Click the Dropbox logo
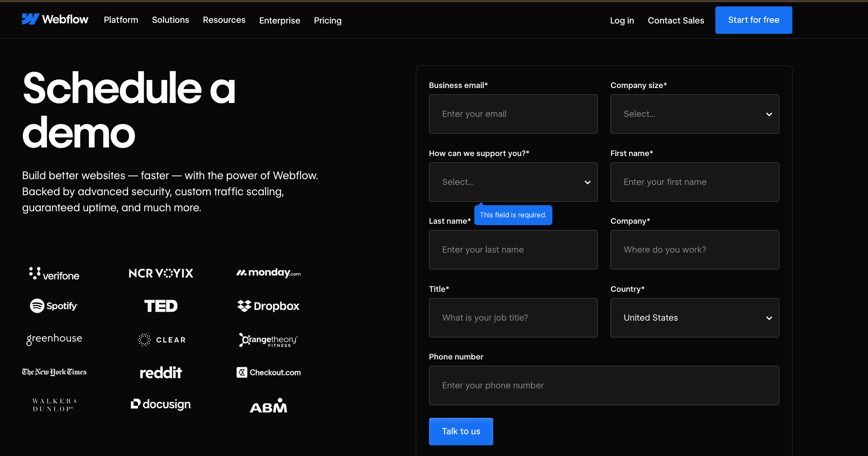Viewport: 868px width, 456px height. 268,306
